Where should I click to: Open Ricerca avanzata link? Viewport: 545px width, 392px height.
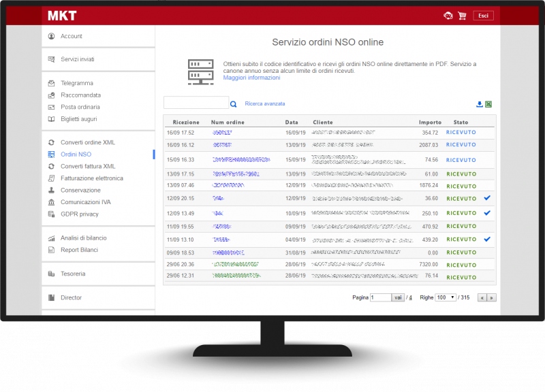[x=265, y=104]
